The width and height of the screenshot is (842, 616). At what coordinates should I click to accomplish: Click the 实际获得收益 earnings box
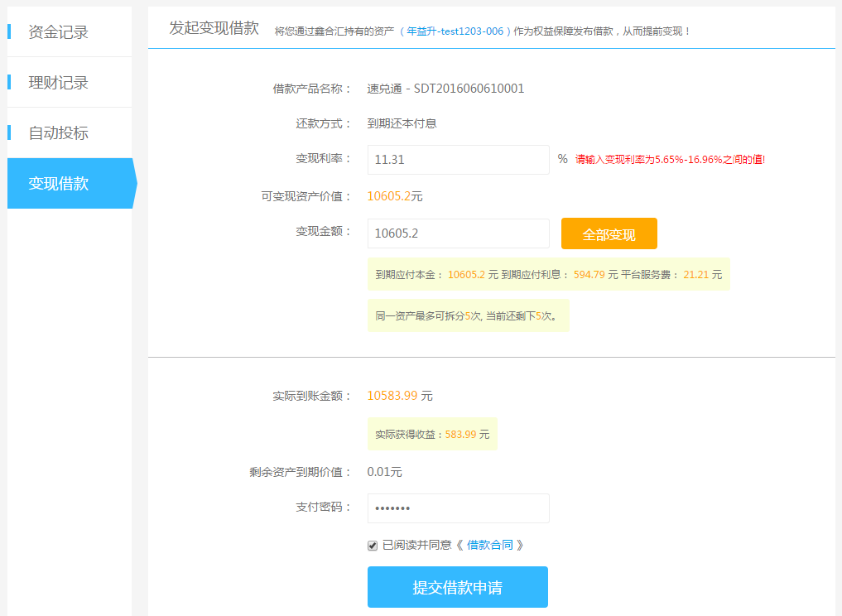coord(432,434)
